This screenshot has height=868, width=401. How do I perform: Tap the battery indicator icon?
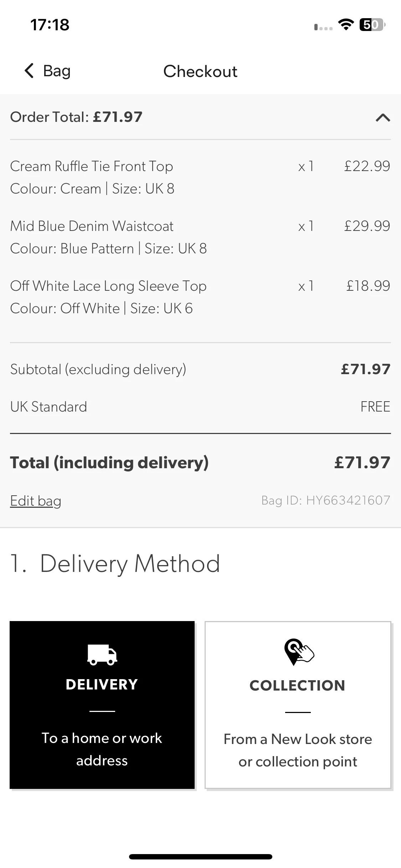(372, 25)
